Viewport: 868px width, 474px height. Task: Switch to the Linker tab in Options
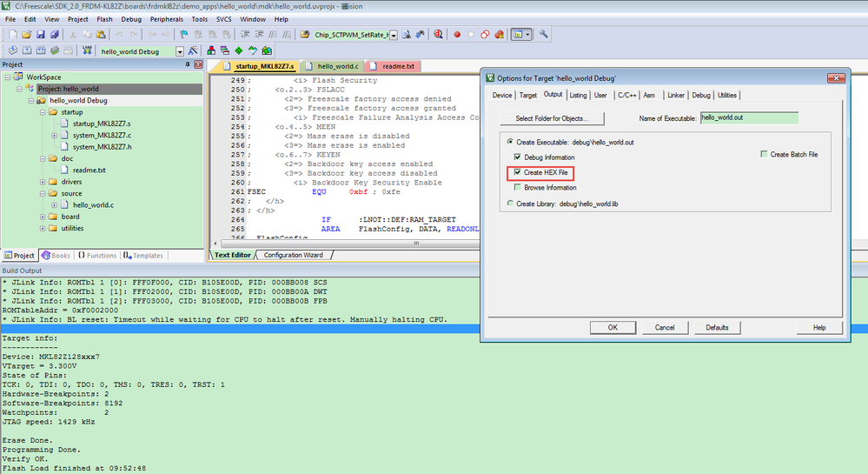675,96
